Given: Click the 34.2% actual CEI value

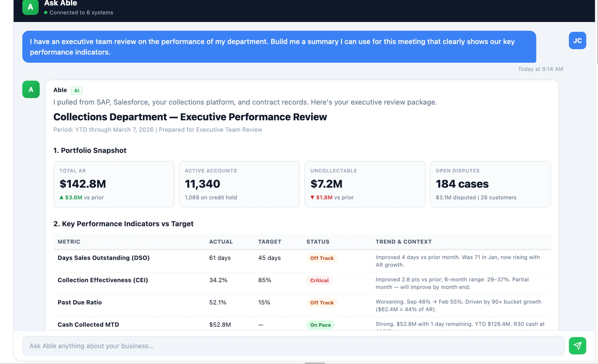Looking at the screenshot, I should pos(218,280).
